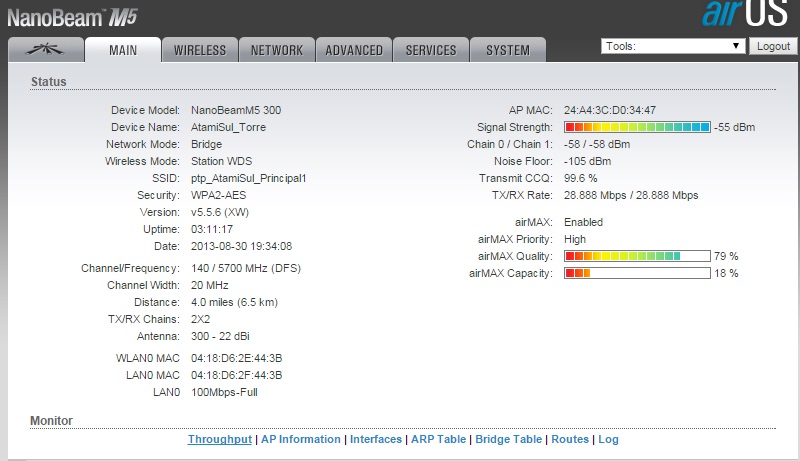Click the airMAX Quality bar
The width and height of the screenshot is (800, 461).
tap(637, 256)
